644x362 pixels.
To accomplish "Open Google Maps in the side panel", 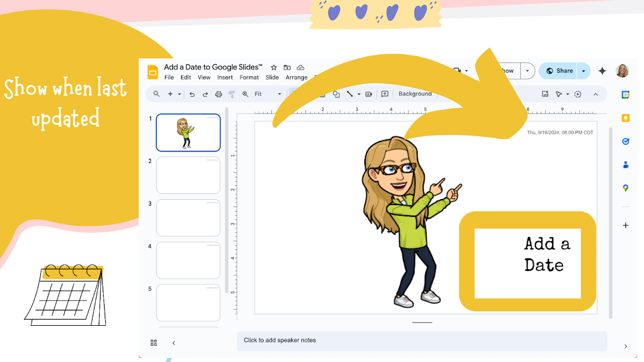I will coord(625,188).
